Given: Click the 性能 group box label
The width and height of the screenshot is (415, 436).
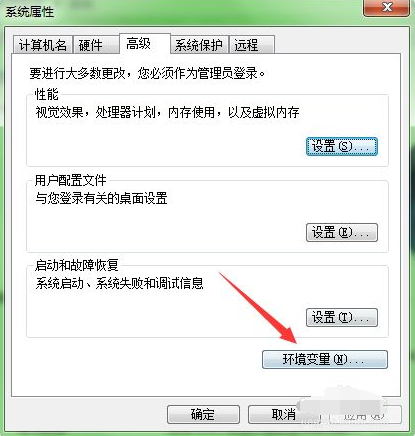Looking at the screenshot, I should click(47, 94).
